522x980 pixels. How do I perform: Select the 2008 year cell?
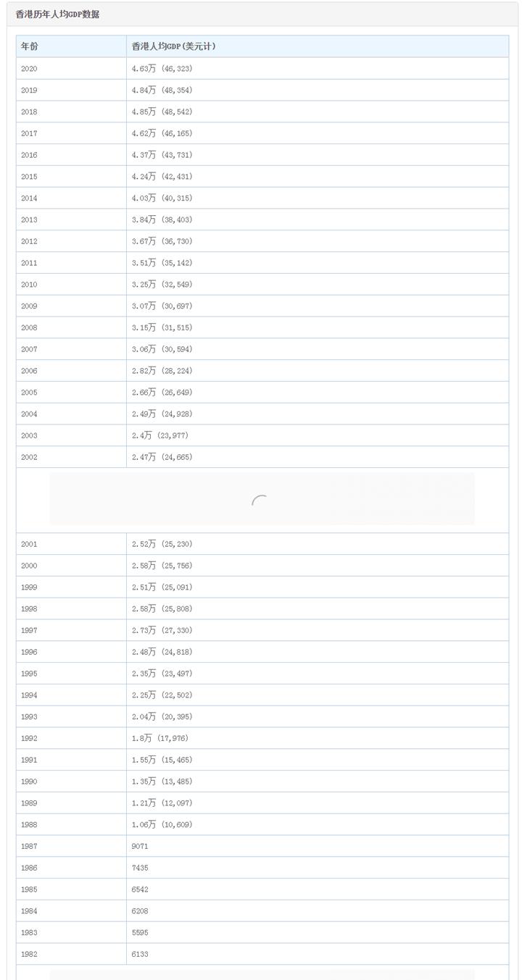point(30,327)
